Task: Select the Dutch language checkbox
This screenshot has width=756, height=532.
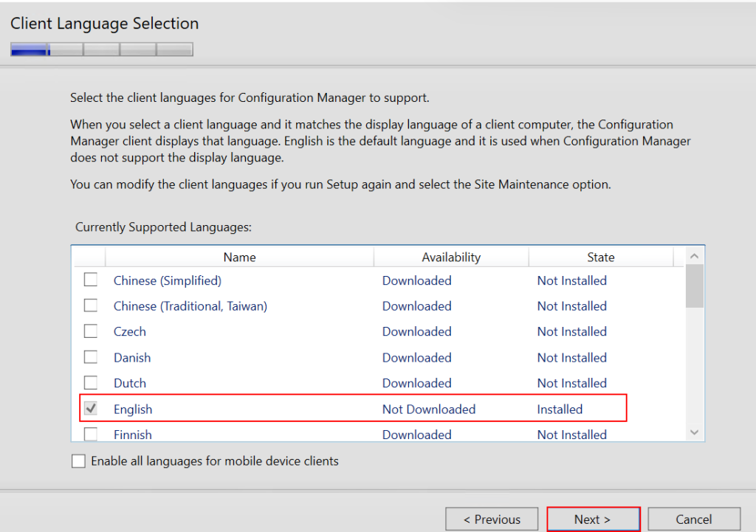Action: (90, 383)
